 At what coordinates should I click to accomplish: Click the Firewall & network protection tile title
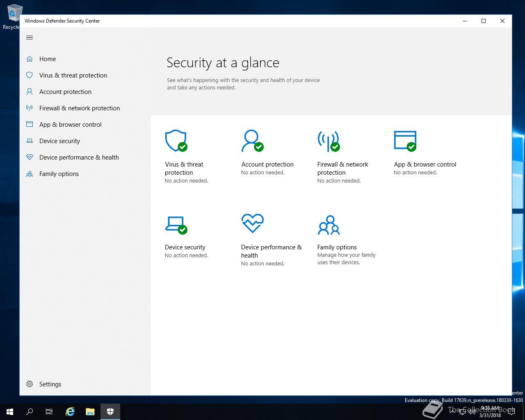343,169
